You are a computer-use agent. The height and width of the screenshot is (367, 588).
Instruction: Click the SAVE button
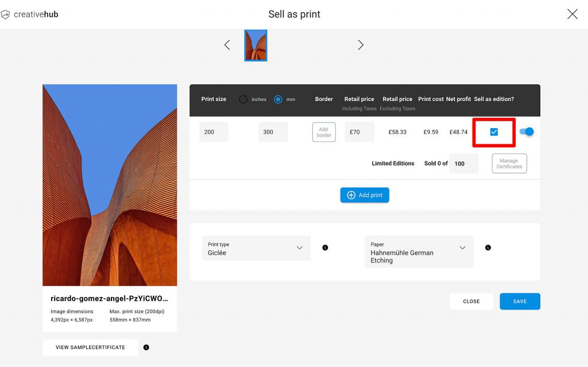pos(520,301)
